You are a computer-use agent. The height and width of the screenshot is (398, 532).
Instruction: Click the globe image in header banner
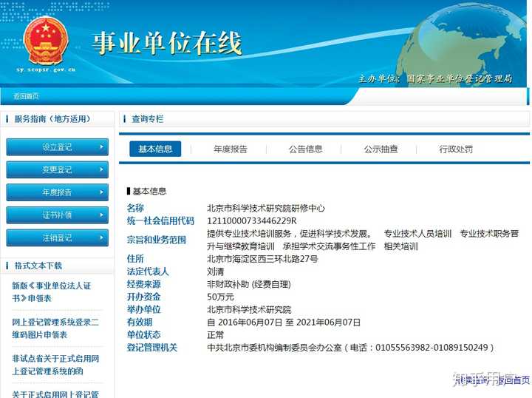point(461,44)
